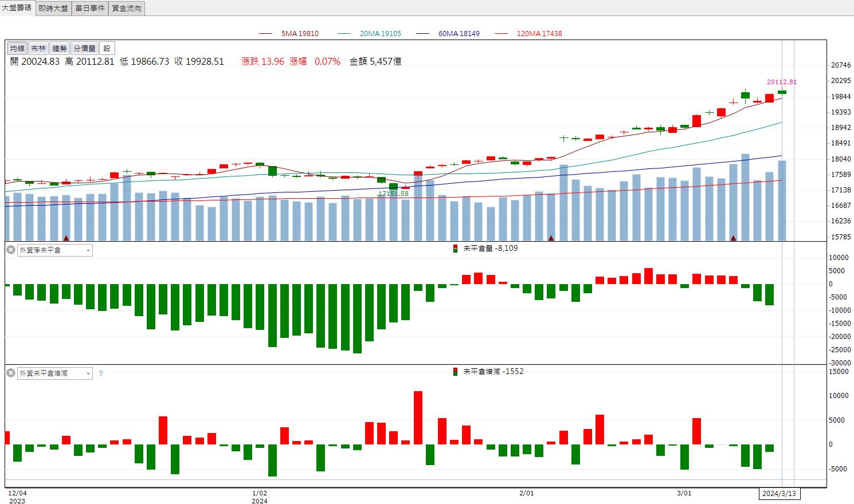Open the 外資淨未平倉 indicator dropdown
Screen dimensions: 854x504
coord(55,250)
